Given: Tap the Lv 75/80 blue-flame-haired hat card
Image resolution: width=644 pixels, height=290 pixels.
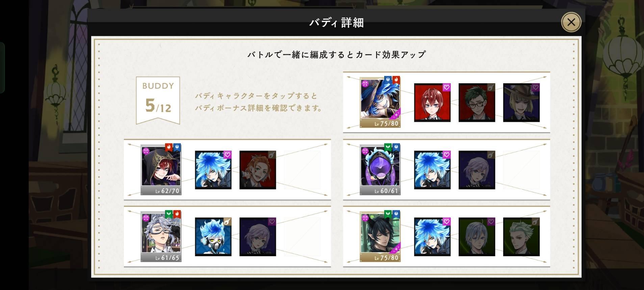Looking at the screenshot, I should pyautogui.click(x=380, y=102).
